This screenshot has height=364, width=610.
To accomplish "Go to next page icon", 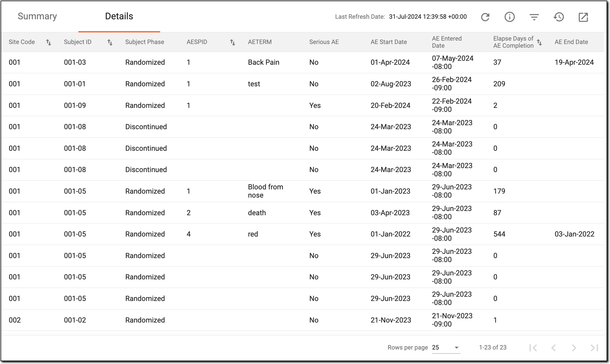I will pos(574,348).
